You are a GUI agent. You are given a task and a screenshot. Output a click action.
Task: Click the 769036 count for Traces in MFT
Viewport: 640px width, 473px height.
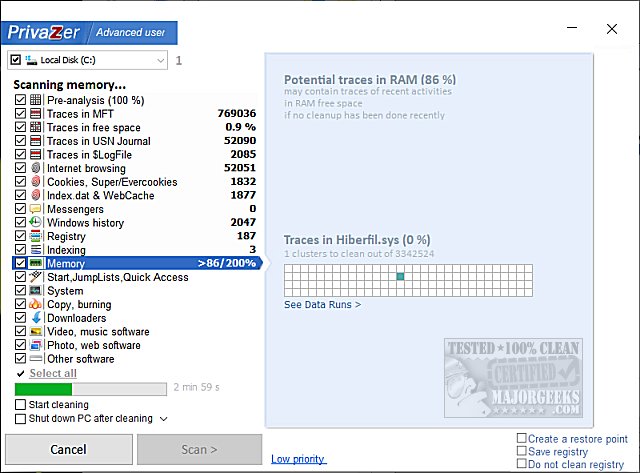click(x=237, y=113)
